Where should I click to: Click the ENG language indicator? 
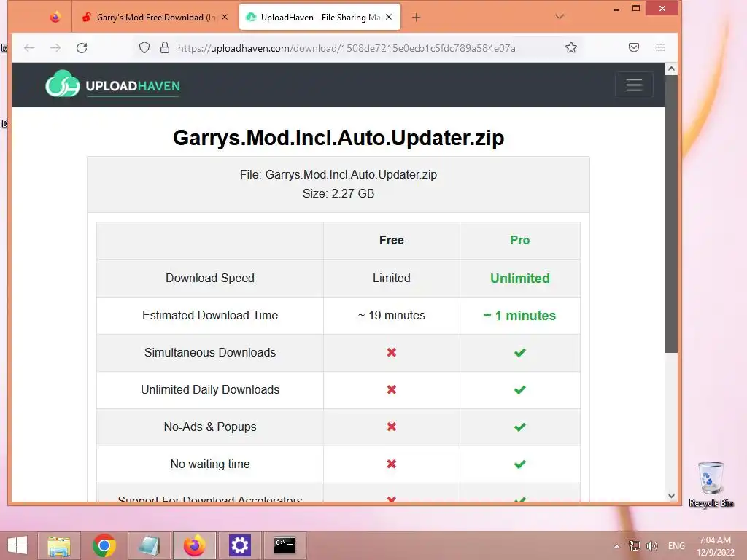[x=676, y=546]
